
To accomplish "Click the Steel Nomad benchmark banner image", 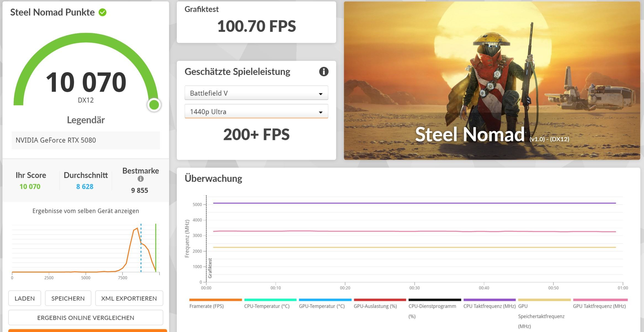I will (x=492, y=81).
